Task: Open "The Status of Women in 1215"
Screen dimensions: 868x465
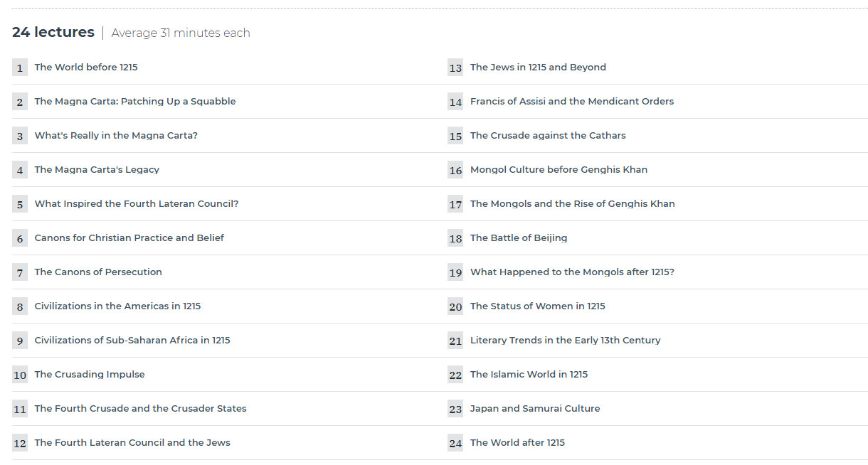Action: [x=538, y=306]
